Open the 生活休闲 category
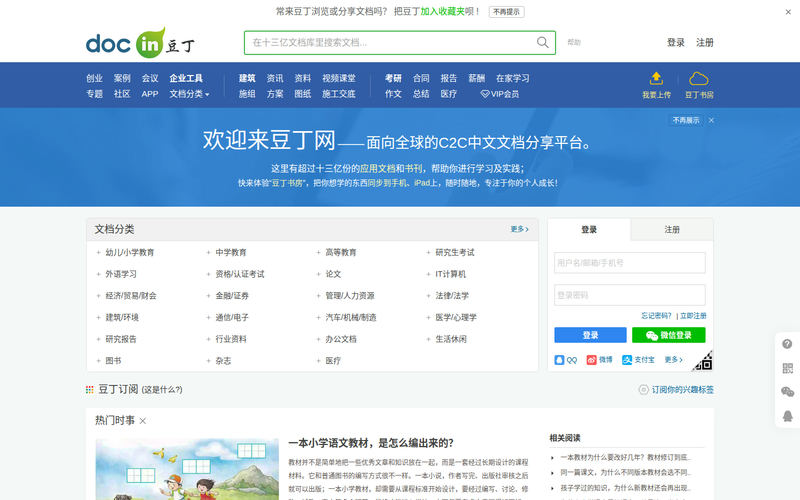800x500 pixels. (x=451, y=339)
